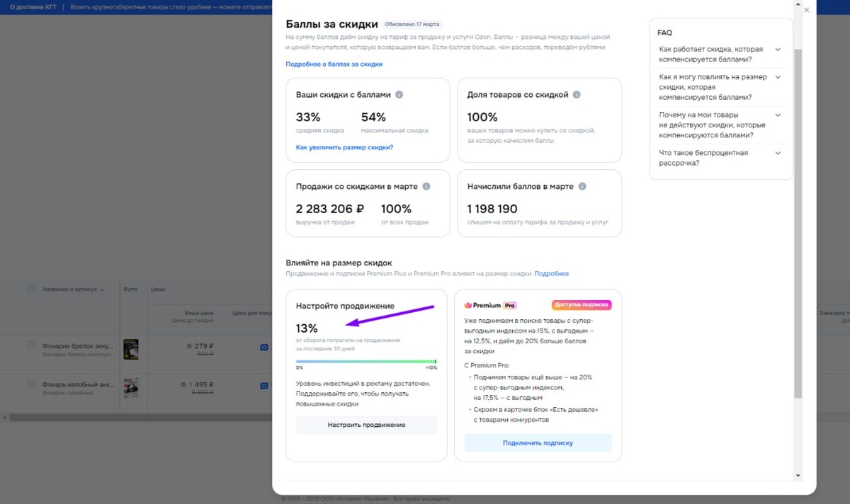This screenshot has width=850, height=504.
Task: Click Подключить подписку button
Action: click(x=538, y=442)
